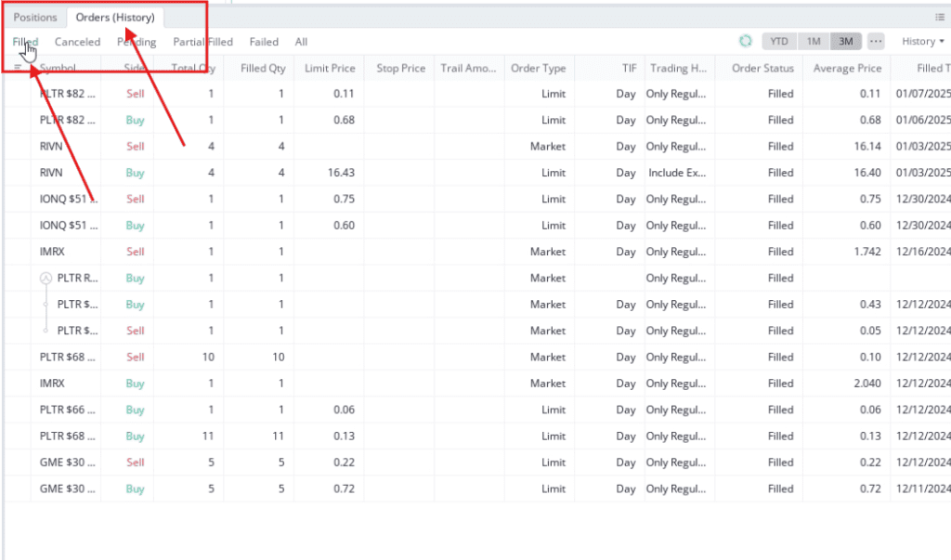
Task: Open the column menu icon beside Symbol
Action: point(18,68)
